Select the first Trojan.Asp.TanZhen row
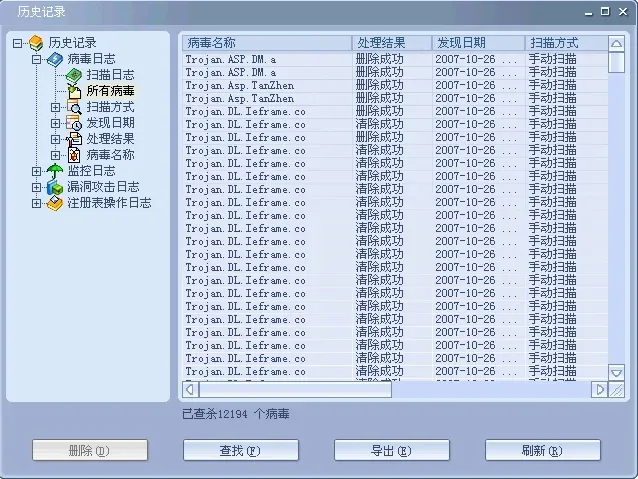 pyautogui.click(x=395, y=85)
